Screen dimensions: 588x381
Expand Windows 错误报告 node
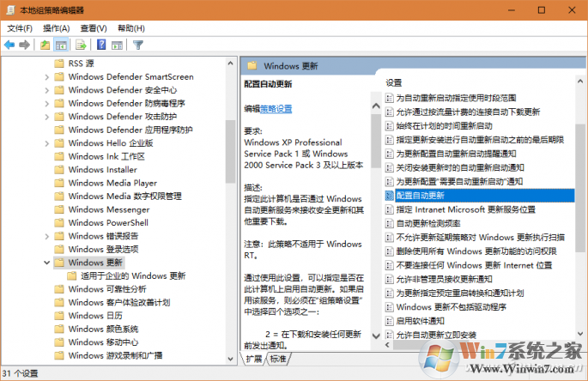(x=46, y=236)
